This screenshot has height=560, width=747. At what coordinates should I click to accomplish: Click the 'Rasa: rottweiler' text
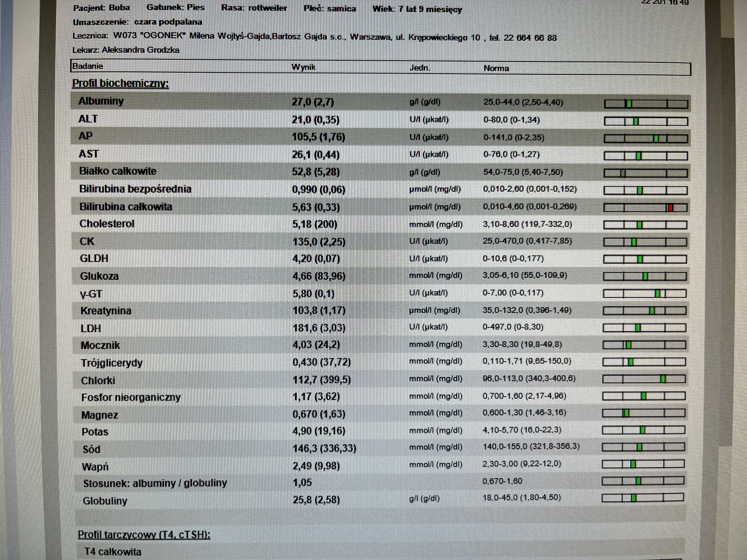(254, 8)
